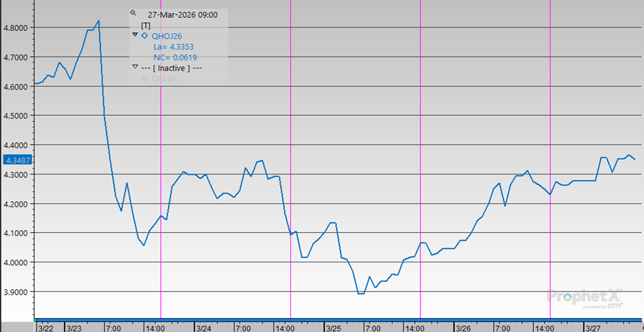Select the QHOJ26 symbol label

tap(166, 35)
